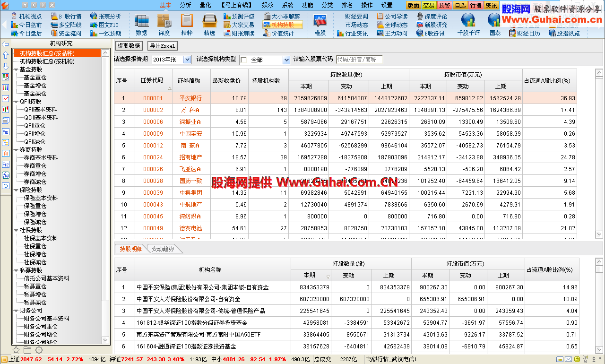605x364 pixels.
Task: Open the 分析 menu
Action: (186, 5)
